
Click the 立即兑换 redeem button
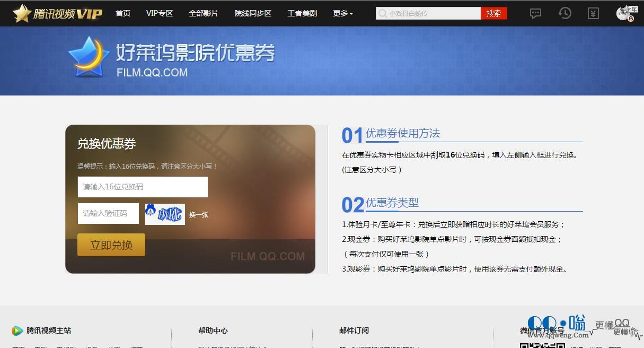click(111, 245)
